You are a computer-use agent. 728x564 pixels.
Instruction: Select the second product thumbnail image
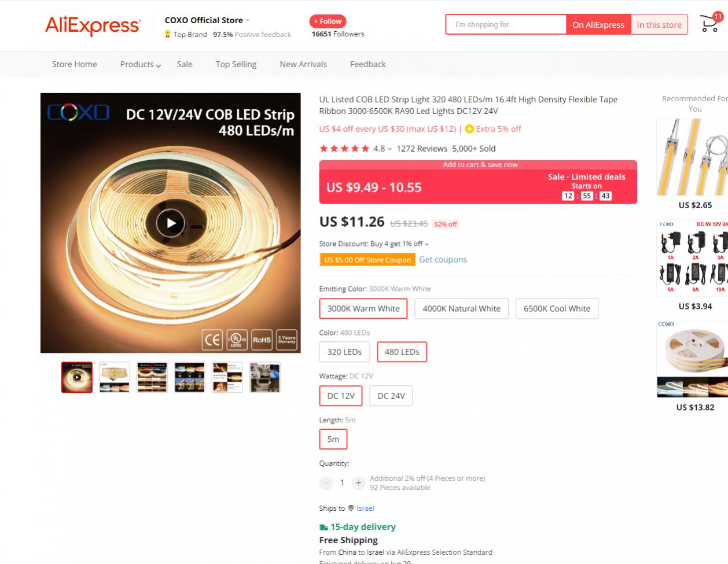coord(115,377)
